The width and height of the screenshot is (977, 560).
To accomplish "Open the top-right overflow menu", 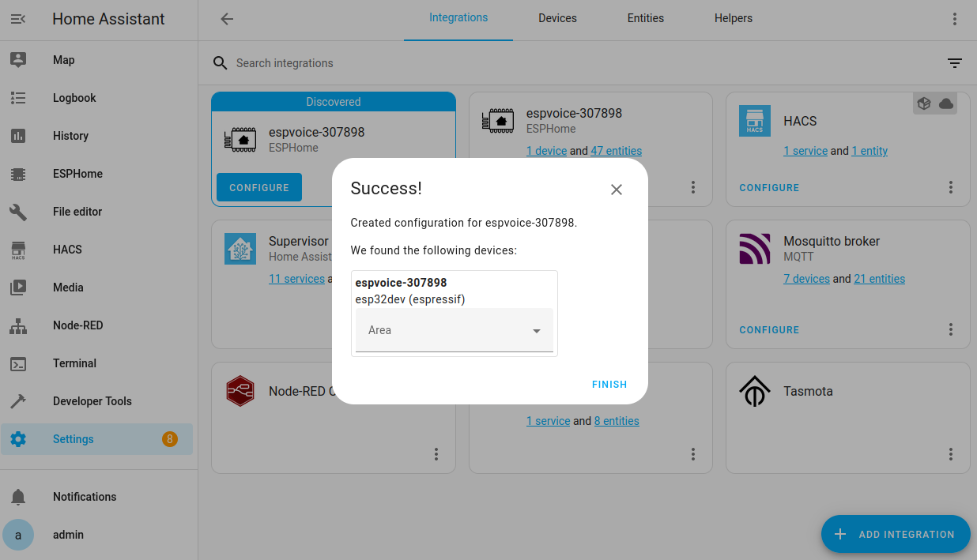I will pyautogui.click(x=955, y=19).
